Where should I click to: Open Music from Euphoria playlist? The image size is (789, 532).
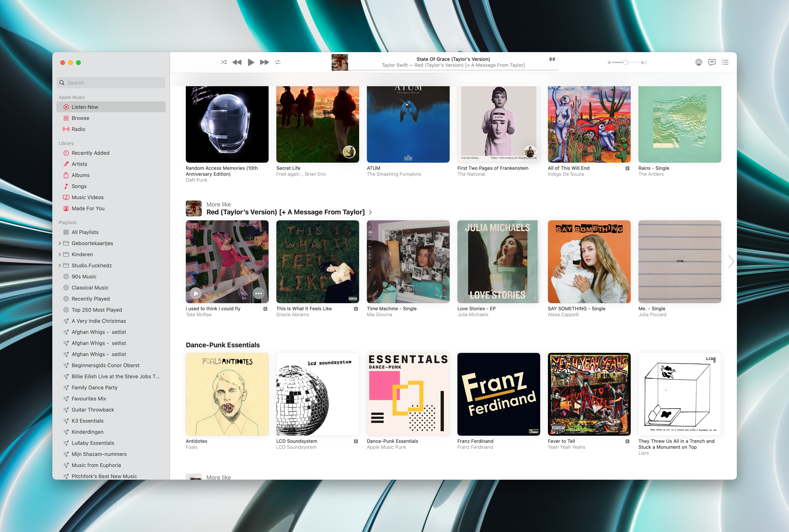(x=111, y=465)
